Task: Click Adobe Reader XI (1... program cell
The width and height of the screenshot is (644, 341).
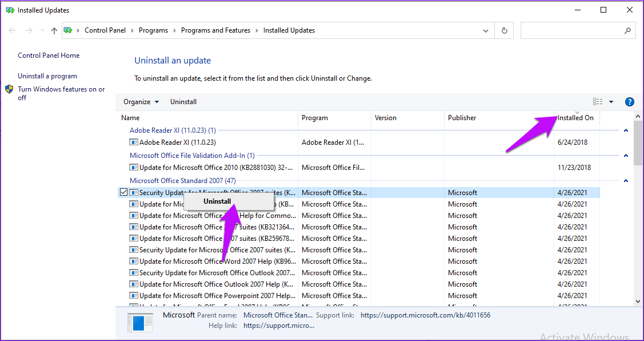Action: 333,142
